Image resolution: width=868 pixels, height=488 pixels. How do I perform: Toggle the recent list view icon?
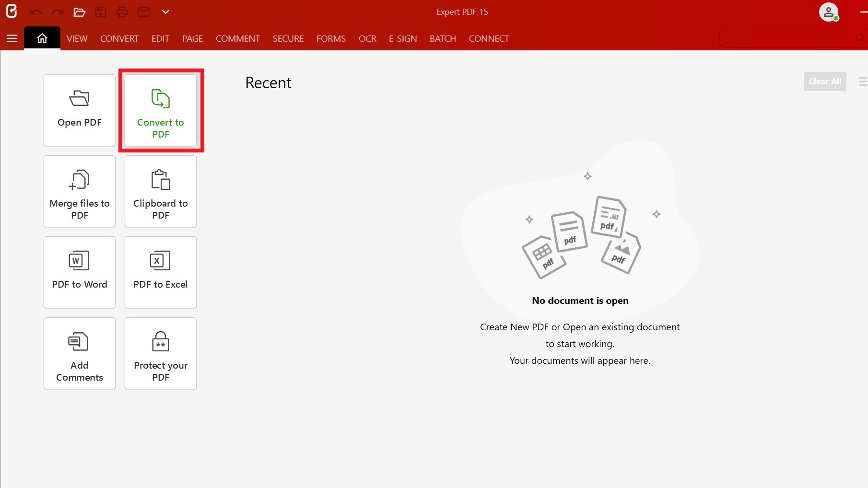(863, 81)
